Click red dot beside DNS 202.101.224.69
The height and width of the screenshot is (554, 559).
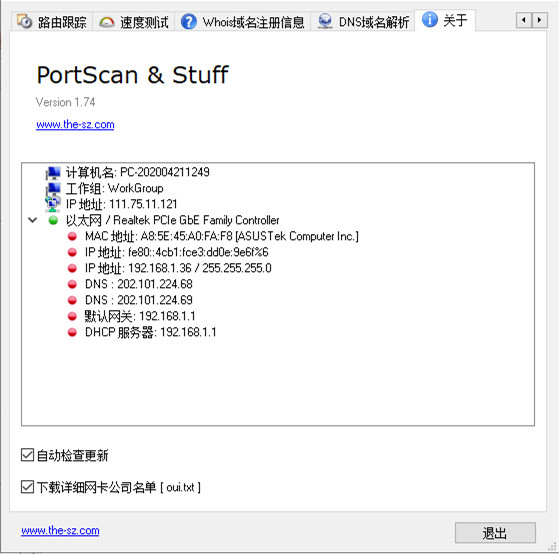click(x=72, y=300)
